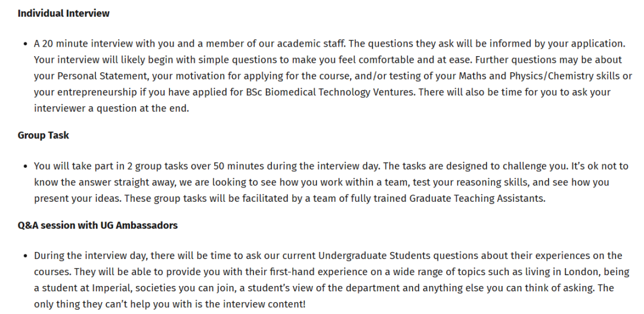Click the Individual Interview heading
This screenshot has height=314, width=644.
click(x=64, y=13)
